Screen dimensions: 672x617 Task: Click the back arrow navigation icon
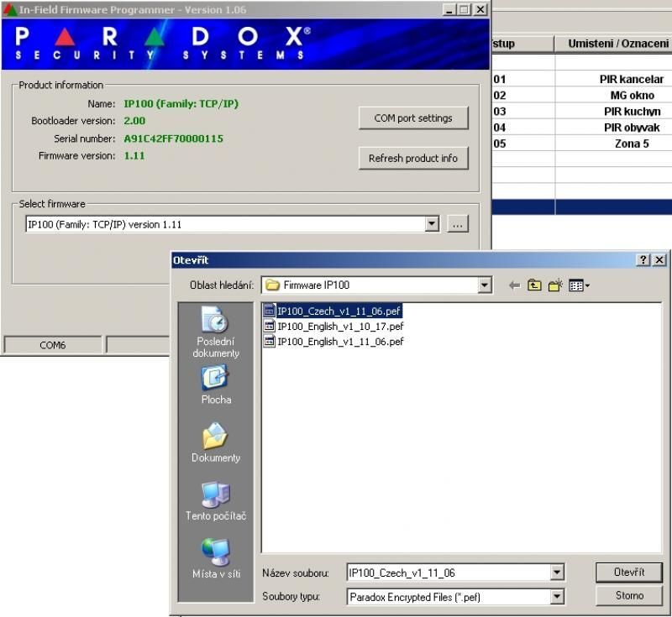pyautogui.click(x=515, y=285)
